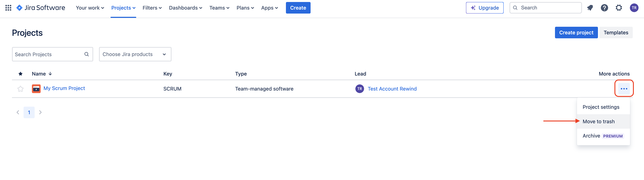The height and width of the screenshot is (180, 644).
Task: Open the Choose Jira products dropdown
Action: (x=135, y=54)
